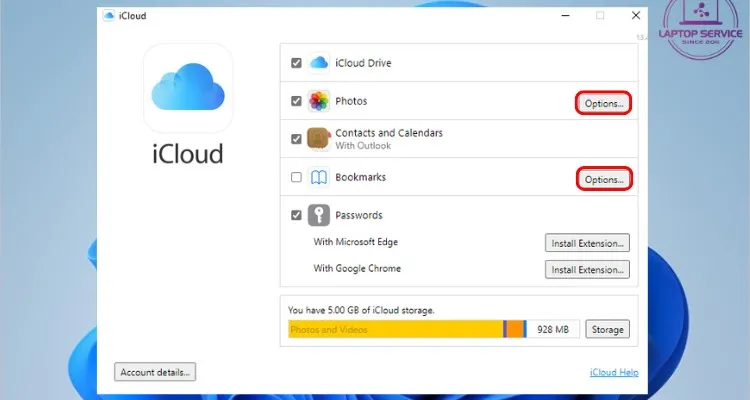The height and width of the screenshot is (400, 750).
Task: Click the iCloud Drive cloud icon
Action: pos(319,63)
